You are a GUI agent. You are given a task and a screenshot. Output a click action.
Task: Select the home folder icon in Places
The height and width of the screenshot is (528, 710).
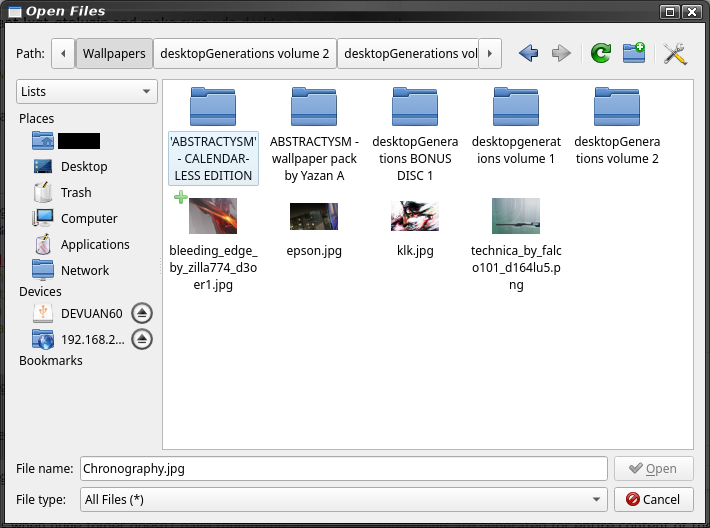point(43,140)
